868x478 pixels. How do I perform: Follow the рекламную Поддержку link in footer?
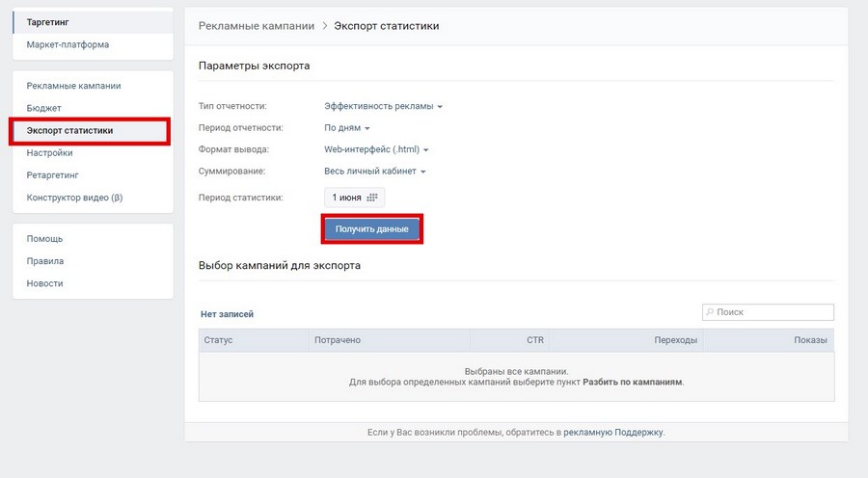click(x=613, y=433)
